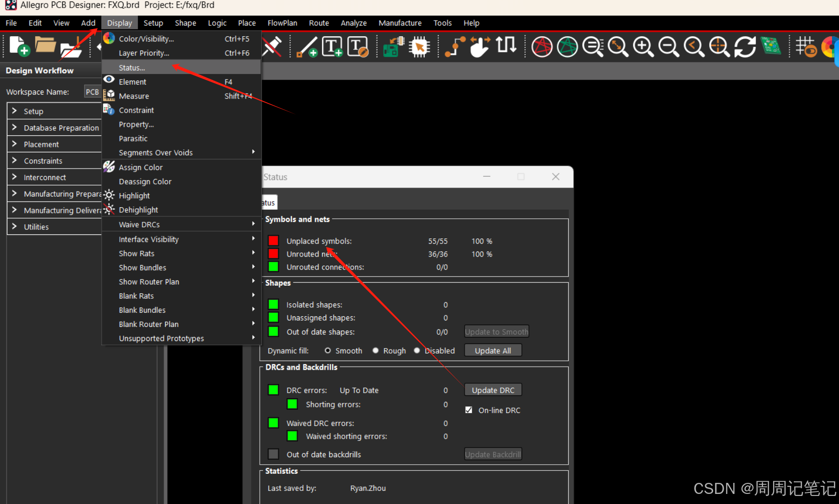Select Rough dynamic fill radio button

coord(375,351)
